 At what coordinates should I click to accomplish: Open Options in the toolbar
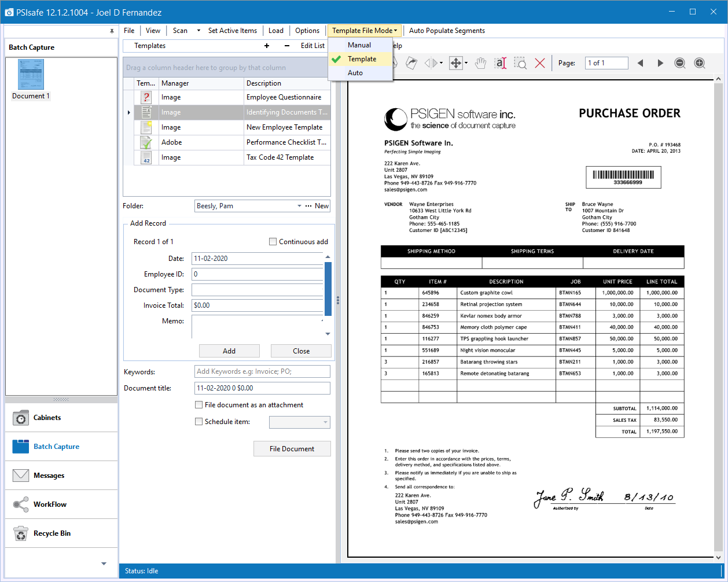(307, 31)
